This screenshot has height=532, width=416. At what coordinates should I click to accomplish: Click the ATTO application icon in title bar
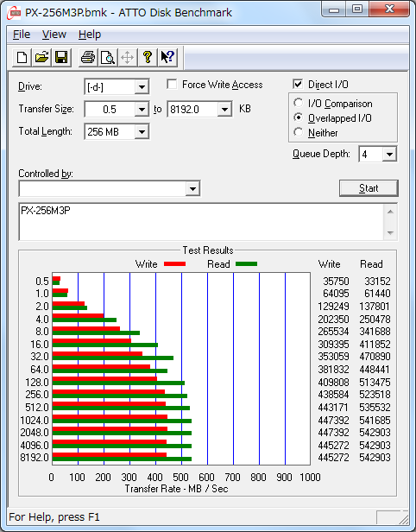[x=14, y=13]
